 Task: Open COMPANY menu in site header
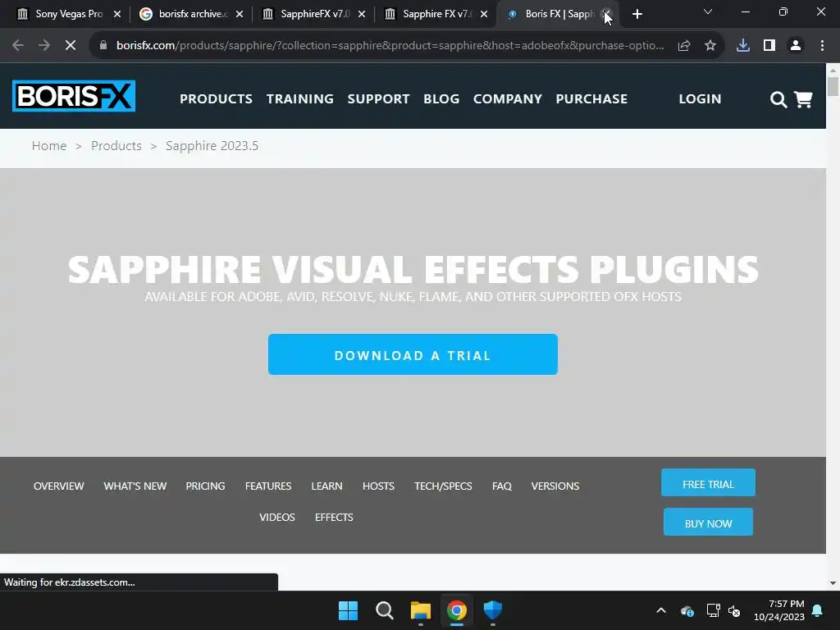tap(507, 99)
